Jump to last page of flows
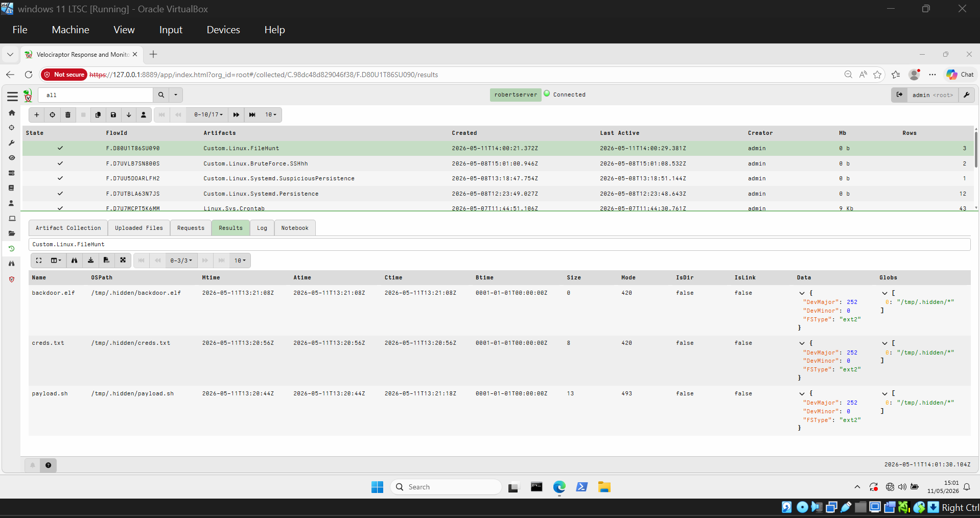 coord(252,115)
